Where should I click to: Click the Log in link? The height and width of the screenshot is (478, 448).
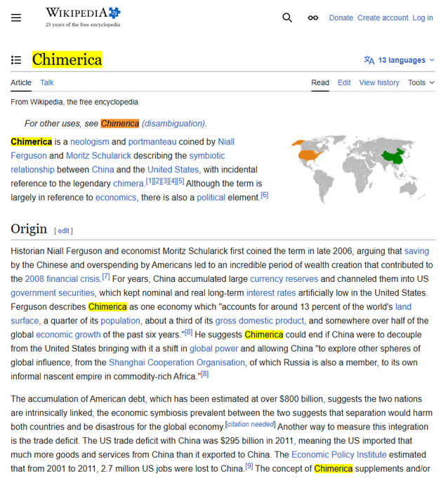[423, 18]
